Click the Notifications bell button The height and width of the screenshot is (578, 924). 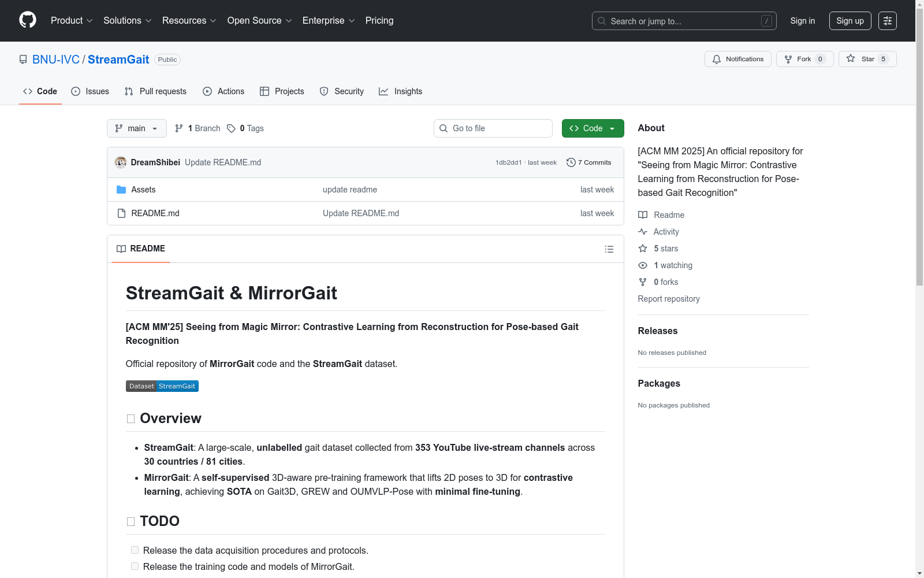(737, 59)
